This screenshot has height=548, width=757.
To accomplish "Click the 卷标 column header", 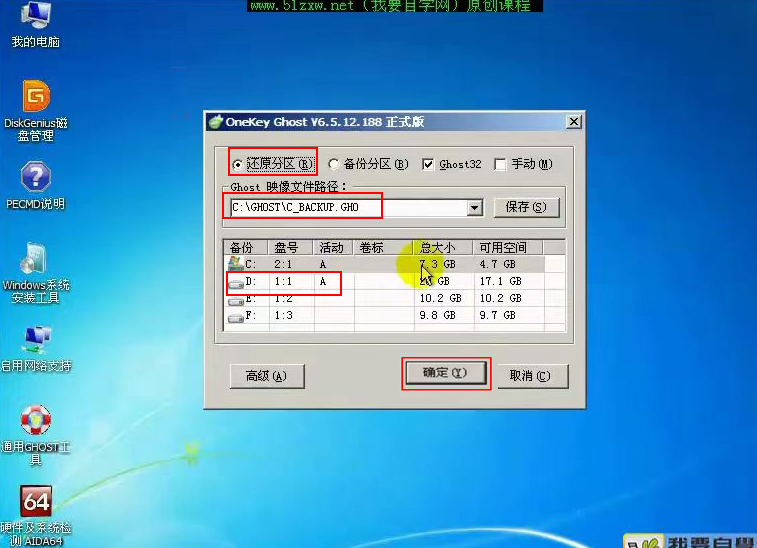I will point(383,248).
